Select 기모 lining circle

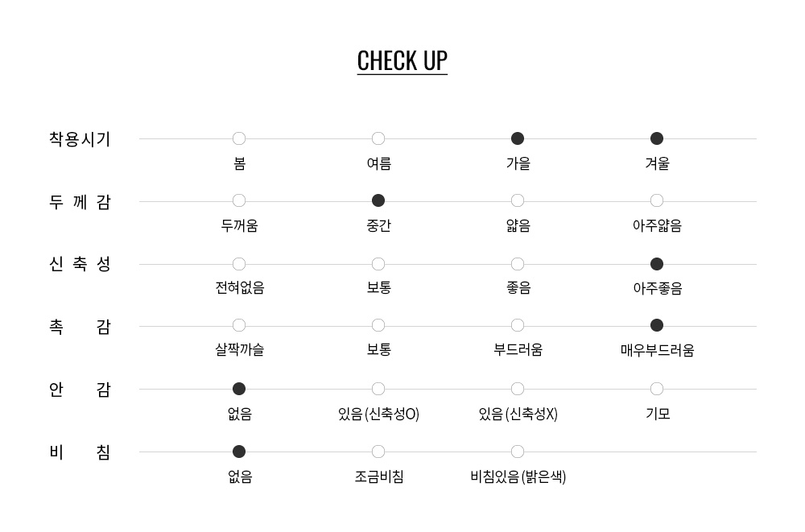[x=657, y=390]
